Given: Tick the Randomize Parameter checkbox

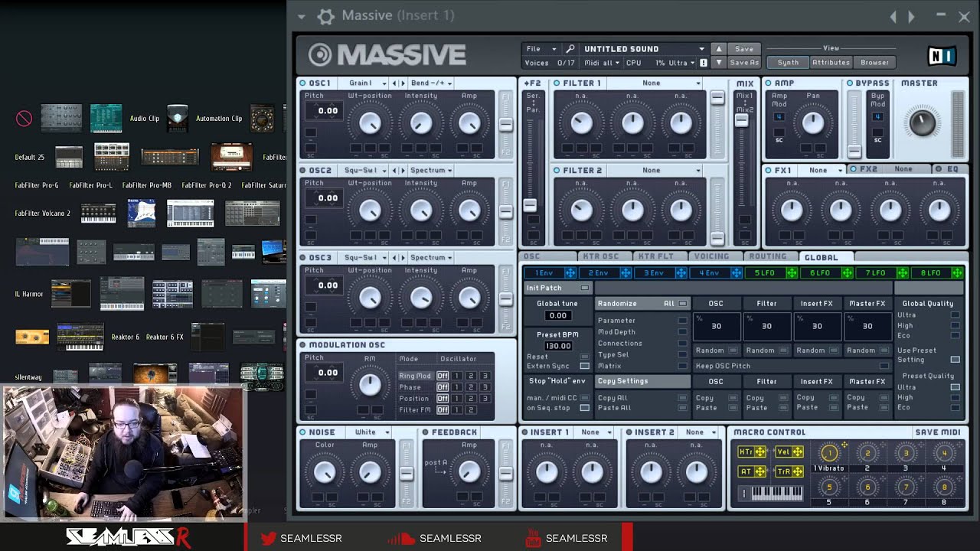Looking at the screenshot, I should pos(682,321).
